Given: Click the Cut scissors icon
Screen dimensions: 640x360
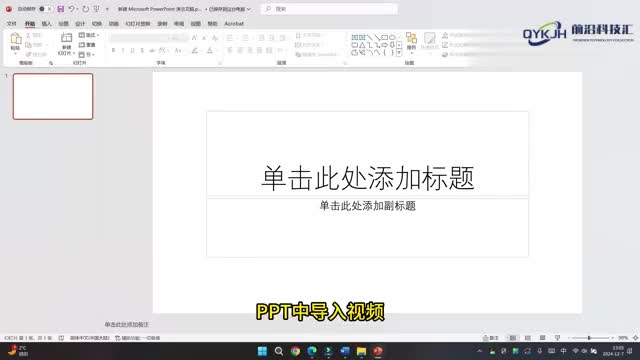Looking at the screenshot, I should pos(29,36).
